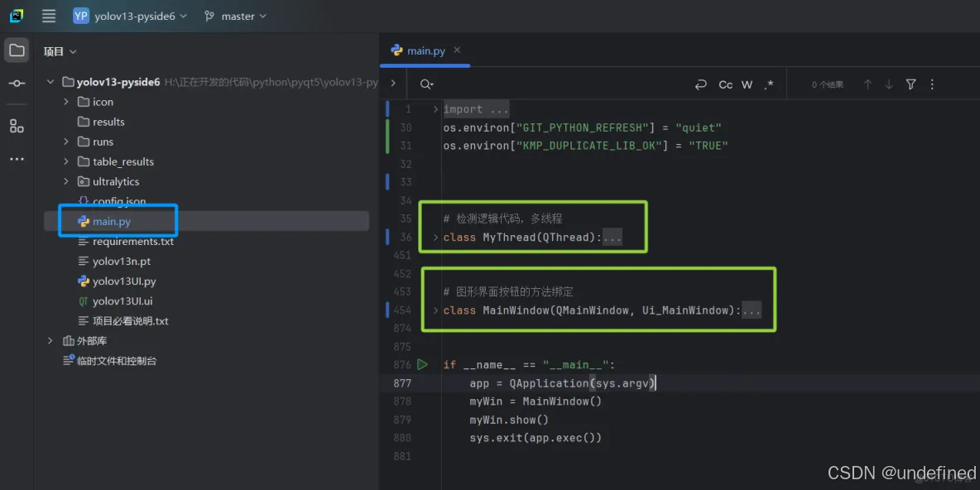Open the Commit tool window icon

[x=17, y=83]
